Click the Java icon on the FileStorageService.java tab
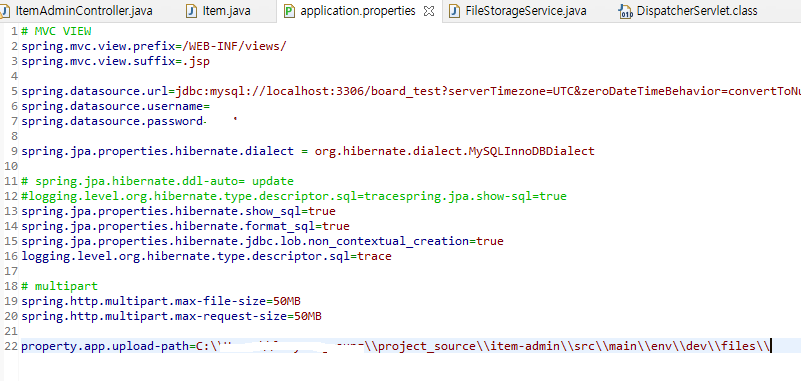Screen dimensions: 801x381 [x=454, y=11]
